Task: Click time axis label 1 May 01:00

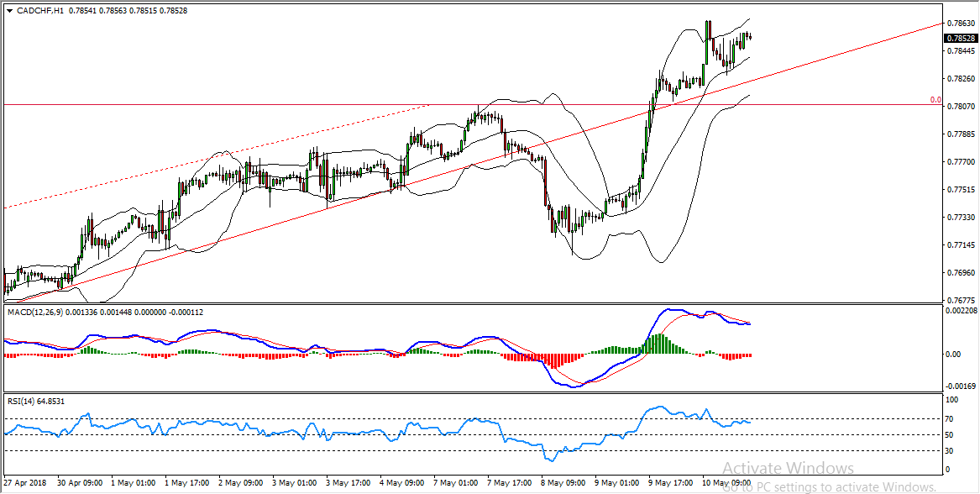Action: click(x=135, y=483)
